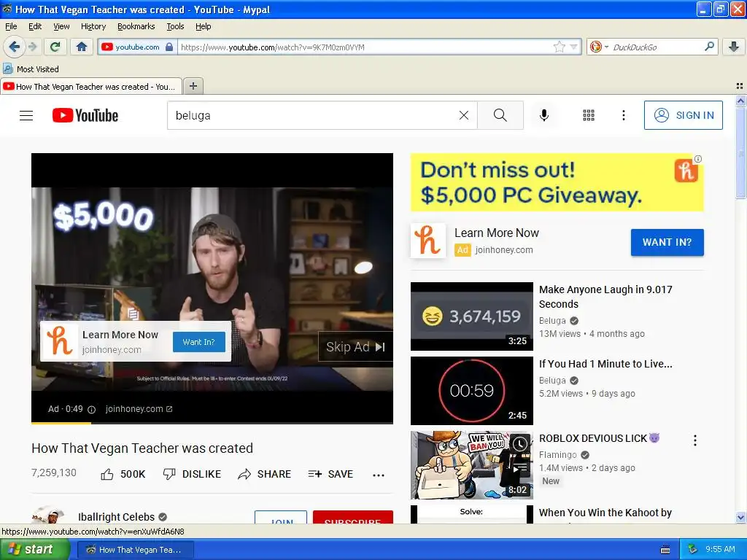Open the URL history dropdown arrow
Image resolution: width=747 pixels, height=560 pixels.
point(573,47)
